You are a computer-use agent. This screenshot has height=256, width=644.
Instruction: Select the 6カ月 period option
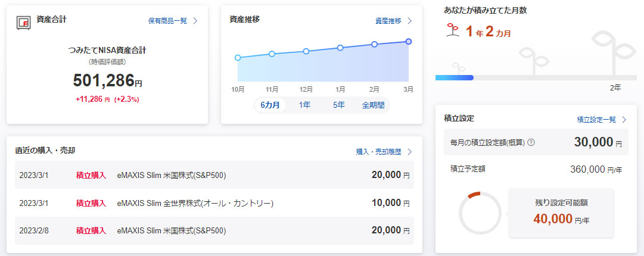(269, 105)
